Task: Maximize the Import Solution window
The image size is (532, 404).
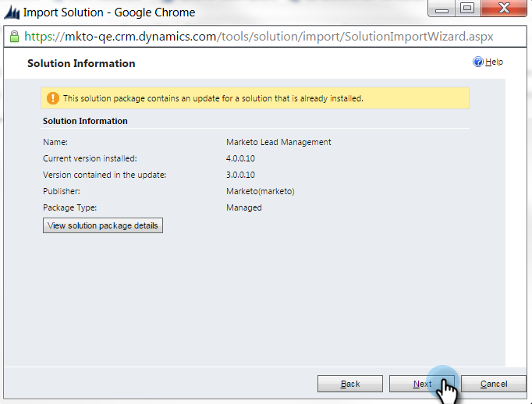Action: point(467,8)
